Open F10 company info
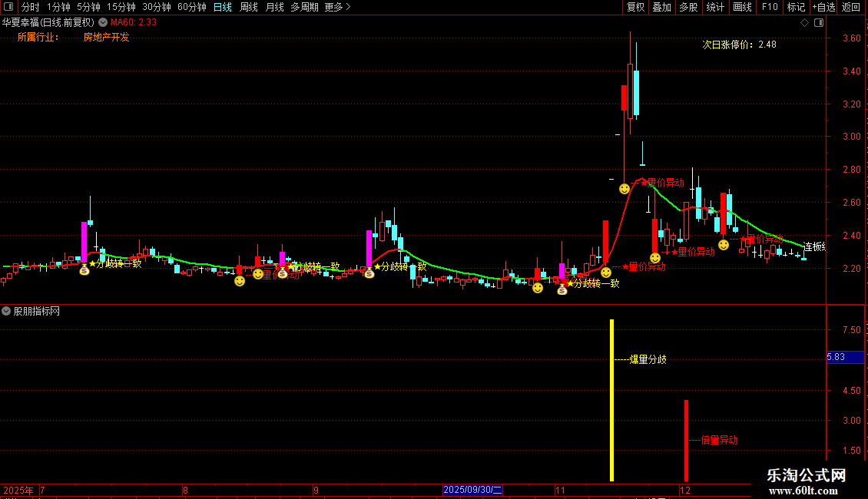The height and width of the screenshot is (499, 868). 770,7
